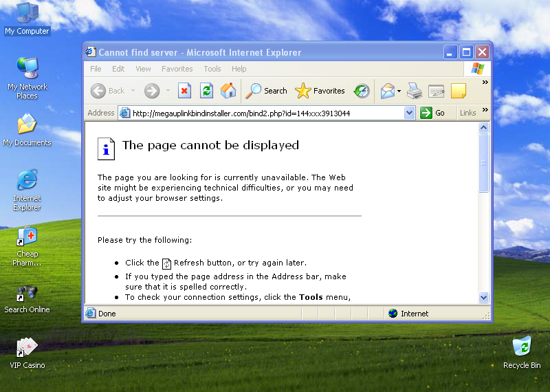Launch Internet Explorer desktop shortcut

(x=27, y=190)
